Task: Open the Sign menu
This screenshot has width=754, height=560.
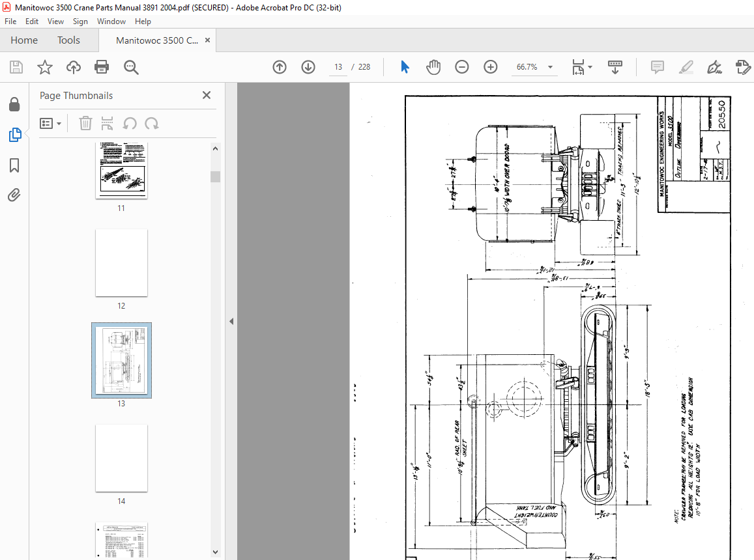Action: tap(80, 21)
